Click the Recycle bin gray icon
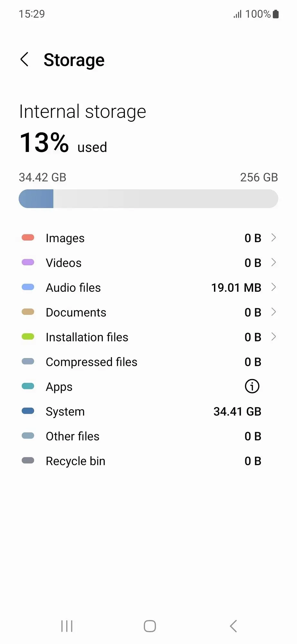Screen dimensions: 297x644 pos(28,460)
